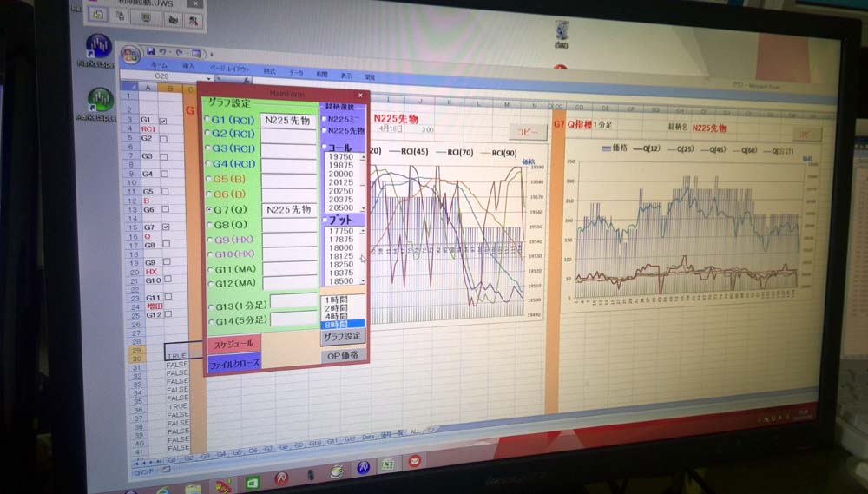
Task: Undo the last action in Excel
Action: point(163,51)
